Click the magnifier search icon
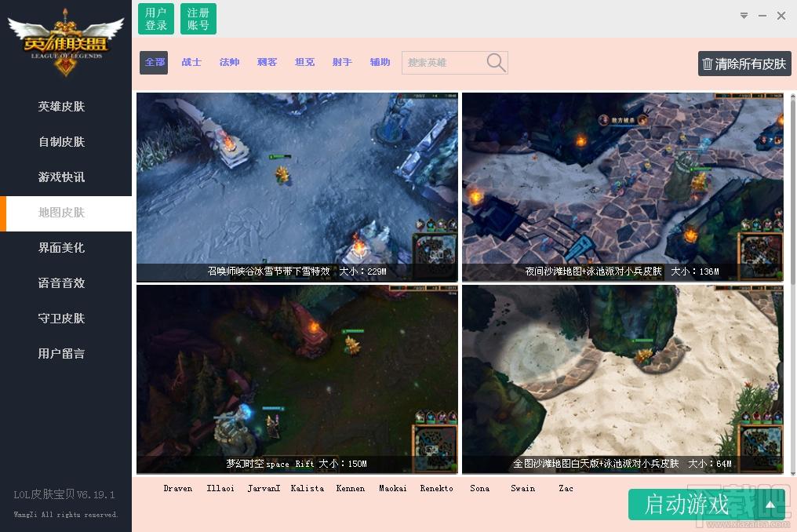Screen dimensions: 797x532 [x=496, y=63]
